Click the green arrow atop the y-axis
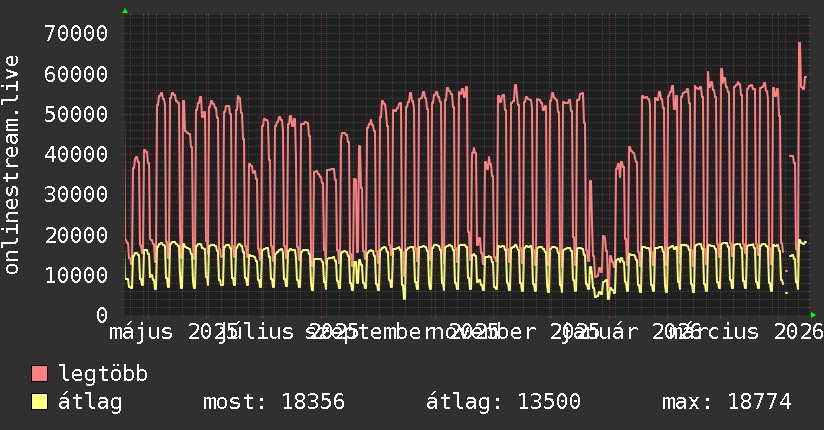Screen dimensions: 824x430 [x=125, y=11]
